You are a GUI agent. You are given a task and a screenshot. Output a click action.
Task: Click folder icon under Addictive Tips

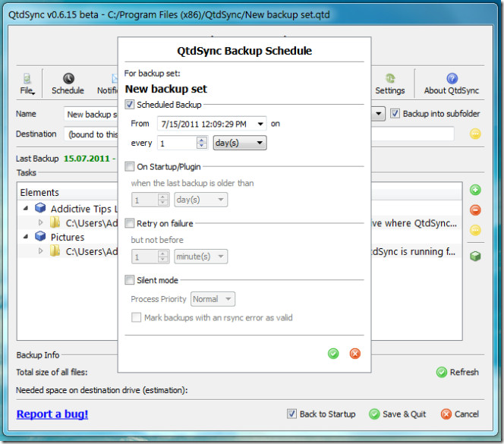55,222
